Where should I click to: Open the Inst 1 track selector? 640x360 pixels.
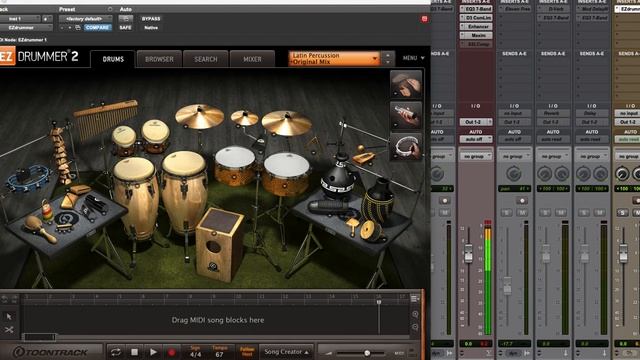click(x=20, y=19)
